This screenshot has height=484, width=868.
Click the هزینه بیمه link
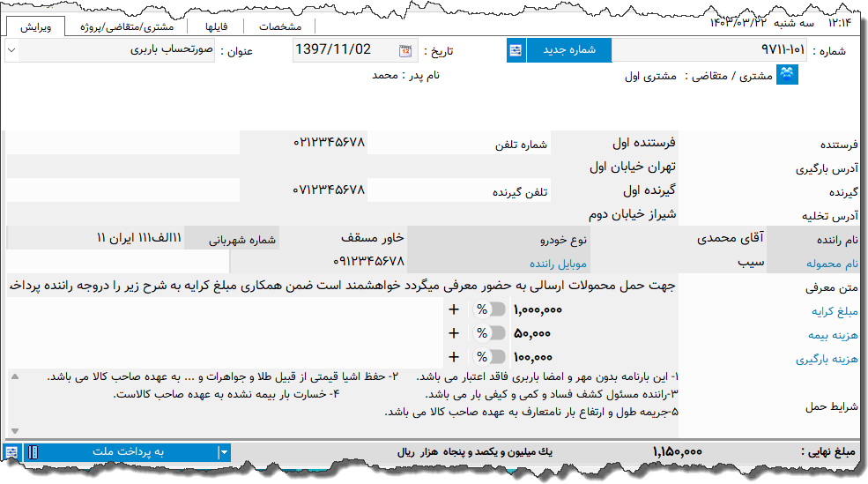pyautogui.click(x=833, y=336)
